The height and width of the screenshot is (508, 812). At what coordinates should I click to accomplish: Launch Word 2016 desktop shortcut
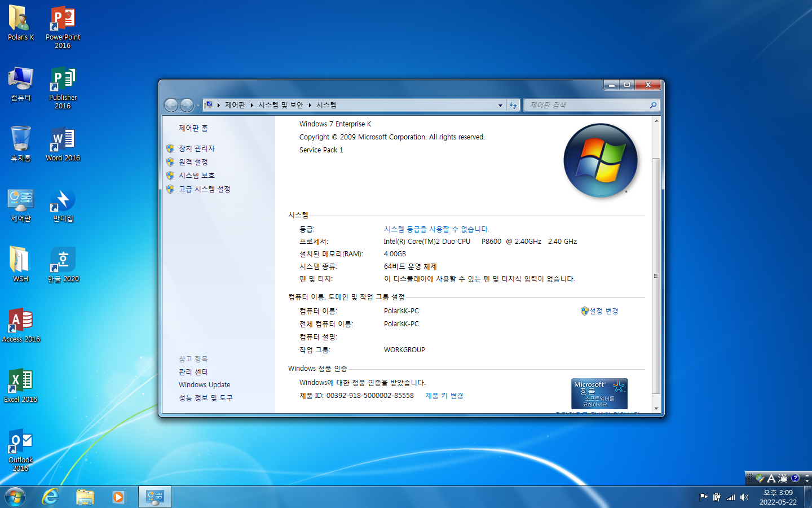[63, 144]
